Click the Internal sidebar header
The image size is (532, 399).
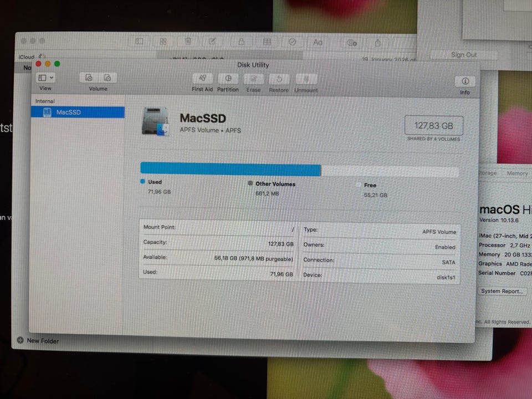(45, 101)
